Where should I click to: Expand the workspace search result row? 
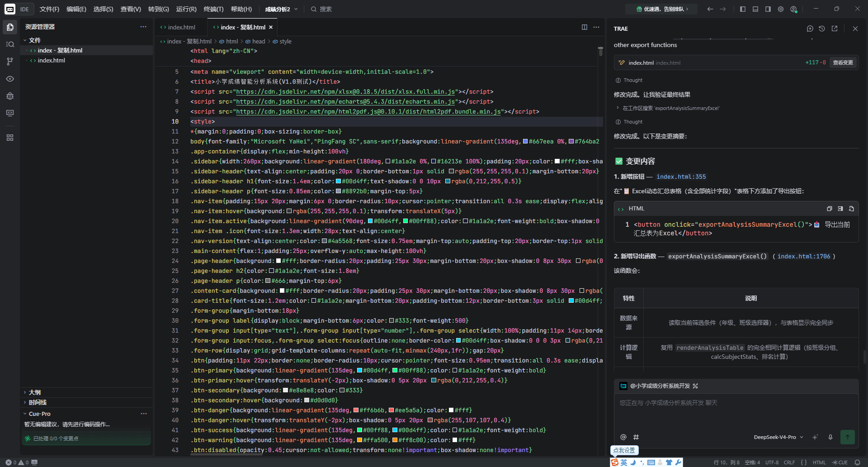(x=667, y=108)
